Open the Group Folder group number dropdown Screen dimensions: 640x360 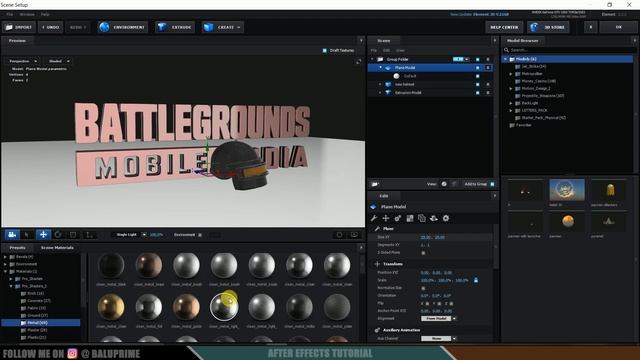[x=467, y=59]
